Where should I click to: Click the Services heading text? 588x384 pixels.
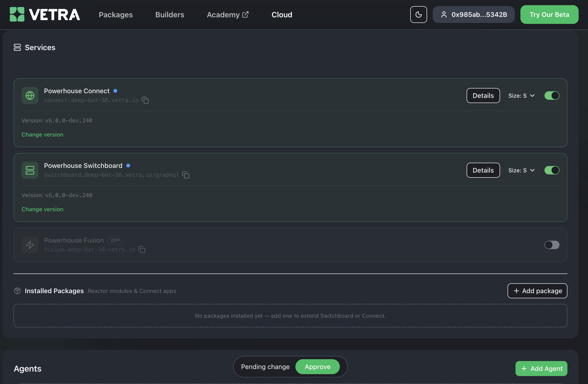[40, 47]
